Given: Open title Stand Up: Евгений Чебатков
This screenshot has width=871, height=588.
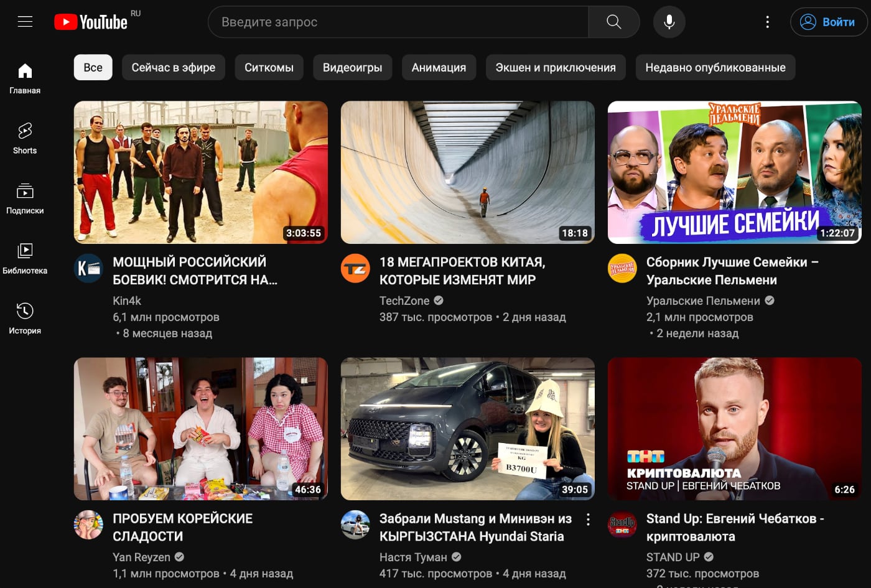Looking at the screenshot, I should click(x=735, y=527).
